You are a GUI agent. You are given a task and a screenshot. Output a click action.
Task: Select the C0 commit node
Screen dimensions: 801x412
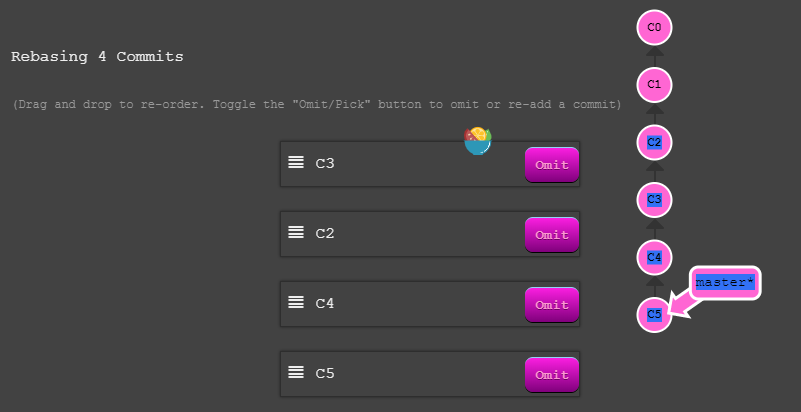tap(654, 27)
